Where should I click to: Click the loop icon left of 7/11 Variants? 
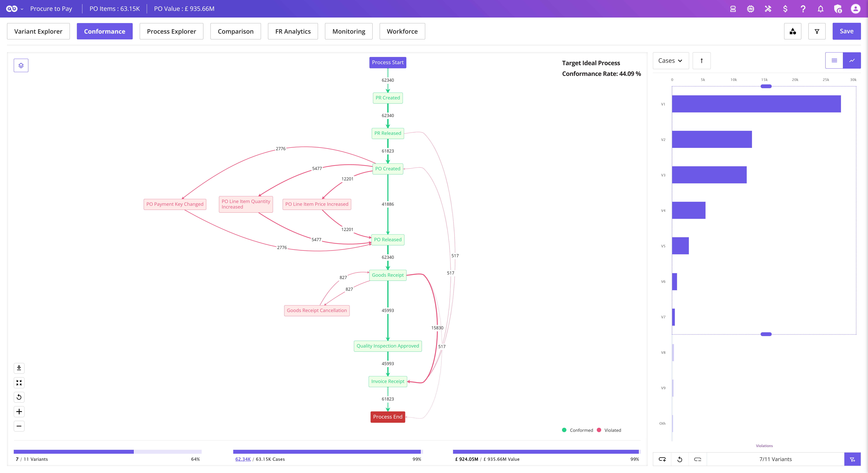(x=697, y=459)
